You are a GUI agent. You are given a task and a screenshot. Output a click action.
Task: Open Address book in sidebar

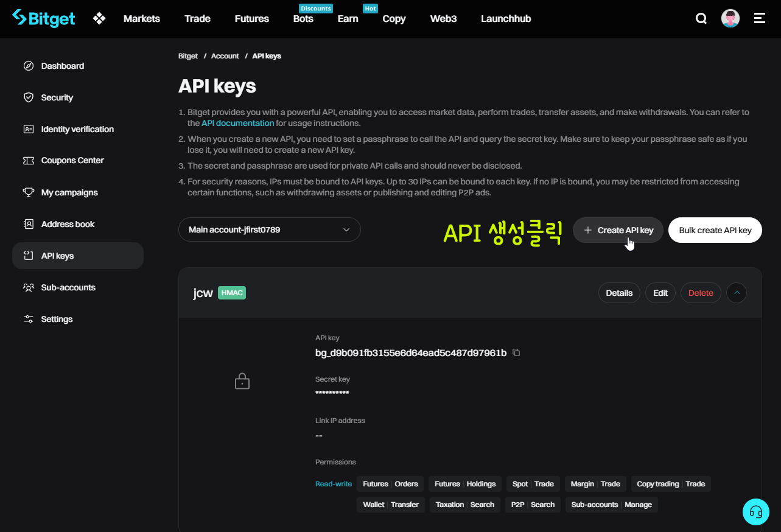(x=78, y=224)
